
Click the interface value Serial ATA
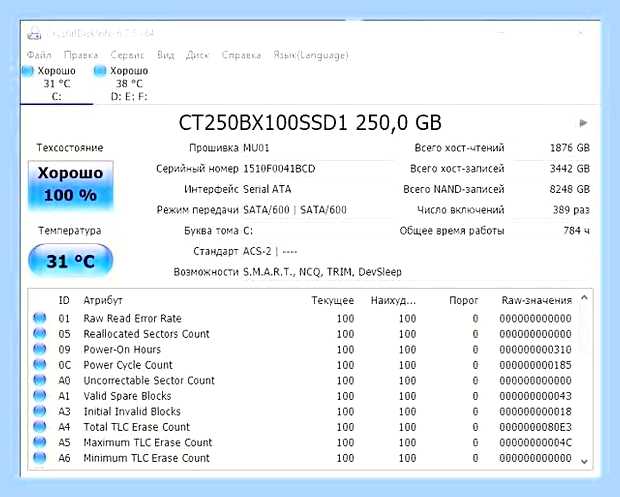coord(267,189)
